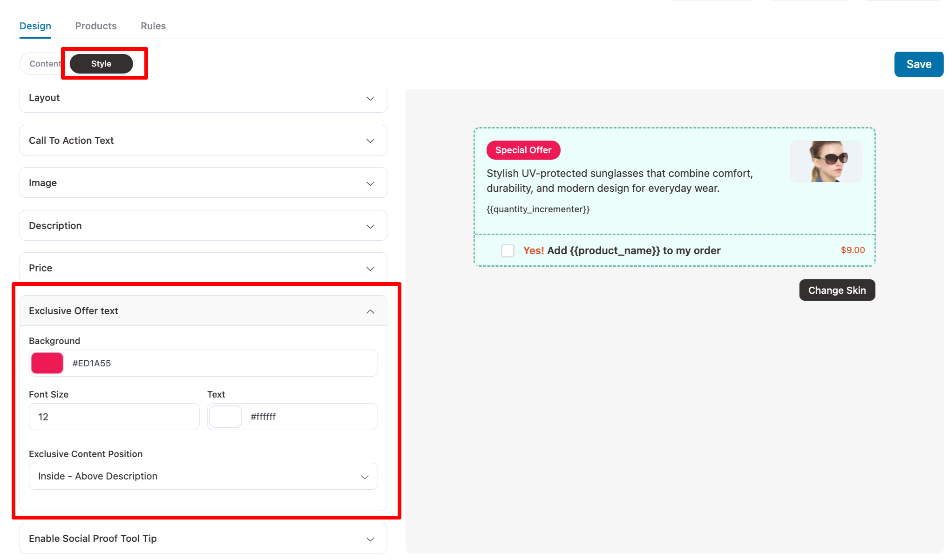Open the white text color swatch
The height and width of the screenshot is (560, 949).
click(x=225, y=417)
